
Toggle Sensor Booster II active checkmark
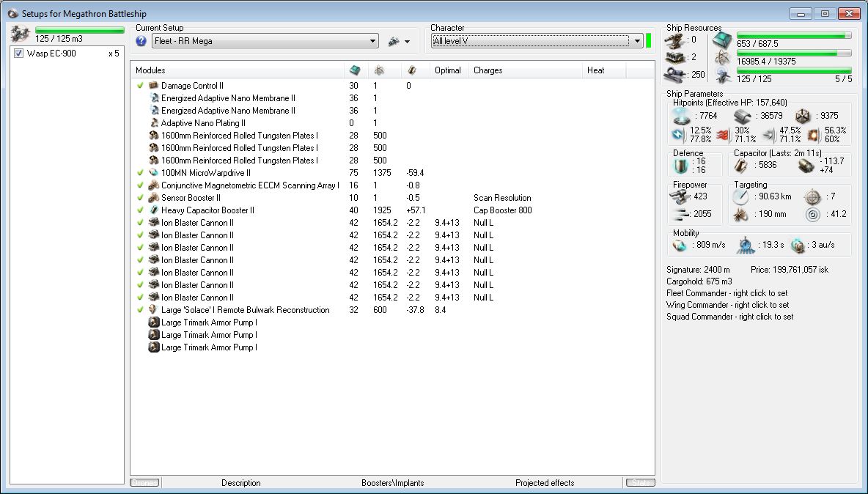140,197
